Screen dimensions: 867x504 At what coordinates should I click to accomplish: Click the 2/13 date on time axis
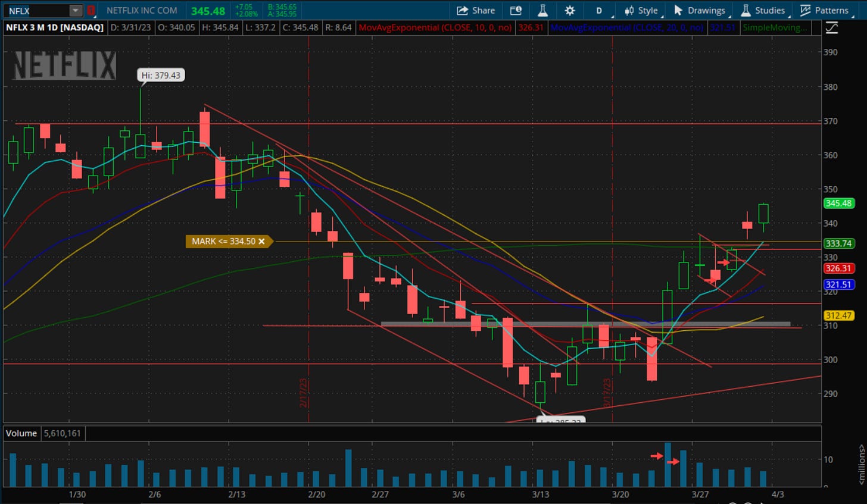(x=236, y=494)
